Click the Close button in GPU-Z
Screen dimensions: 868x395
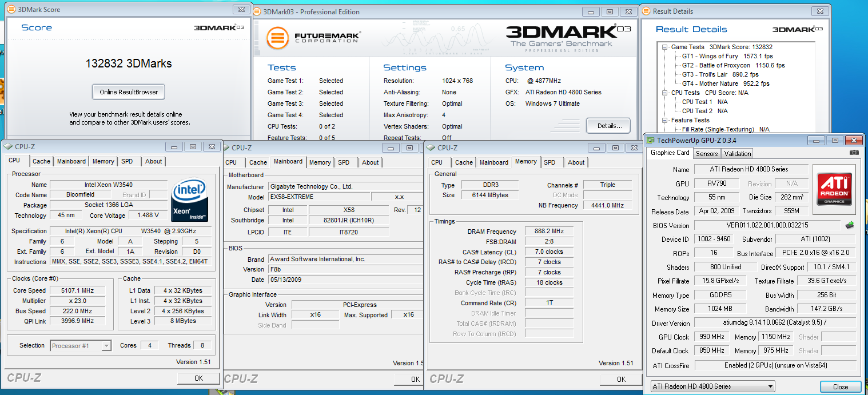841,387
